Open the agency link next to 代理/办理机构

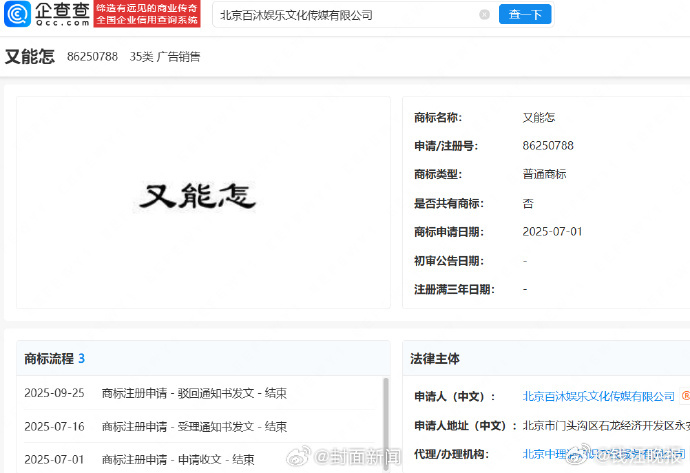604,454
